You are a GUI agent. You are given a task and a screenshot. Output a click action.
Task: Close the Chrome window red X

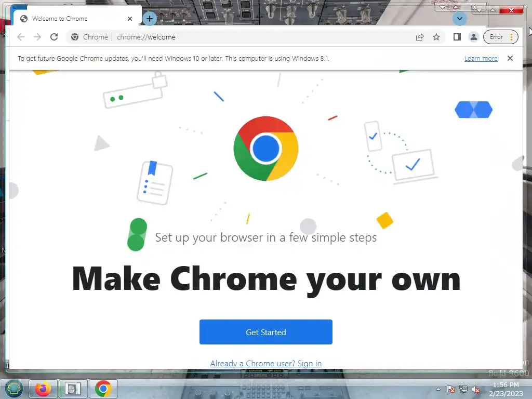coord(511,10)
